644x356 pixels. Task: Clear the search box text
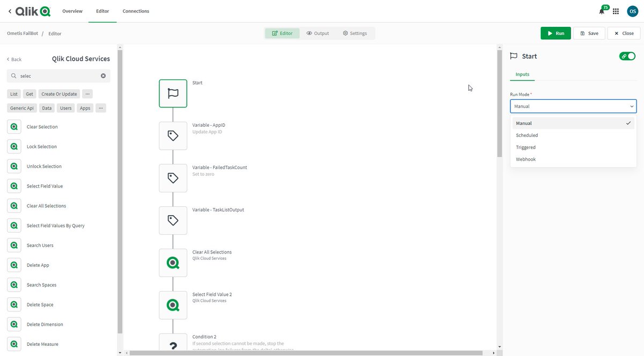pyautogui.click(x=103, y=76)
